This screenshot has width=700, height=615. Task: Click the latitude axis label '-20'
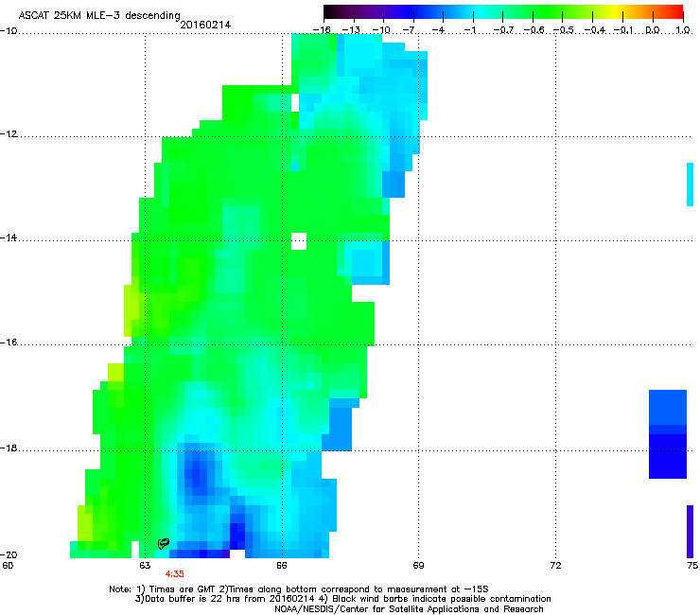click(9, 554)
